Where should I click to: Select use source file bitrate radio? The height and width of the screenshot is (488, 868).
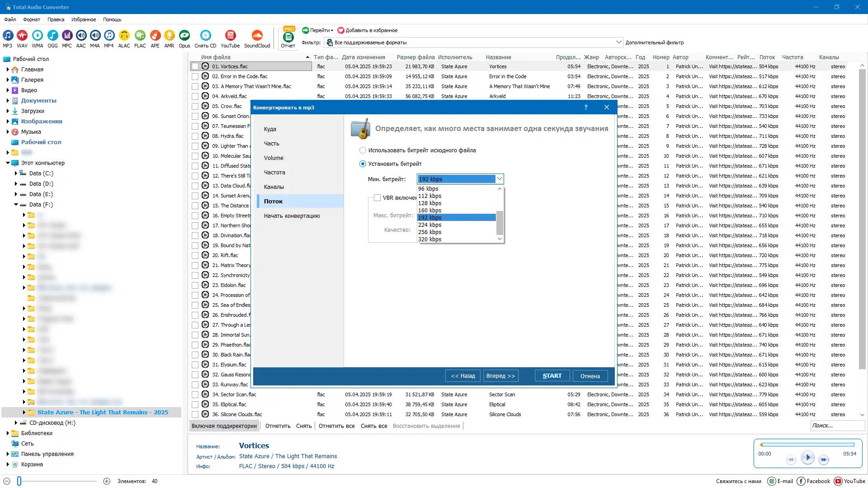pos(363,150)
